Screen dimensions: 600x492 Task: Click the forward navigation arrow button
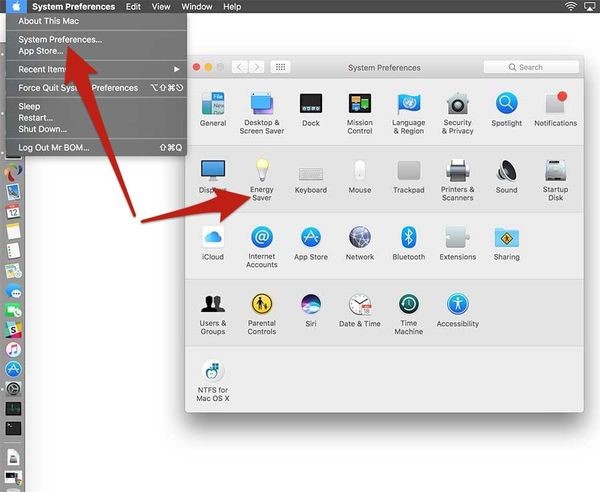click(x=257, y=67)
